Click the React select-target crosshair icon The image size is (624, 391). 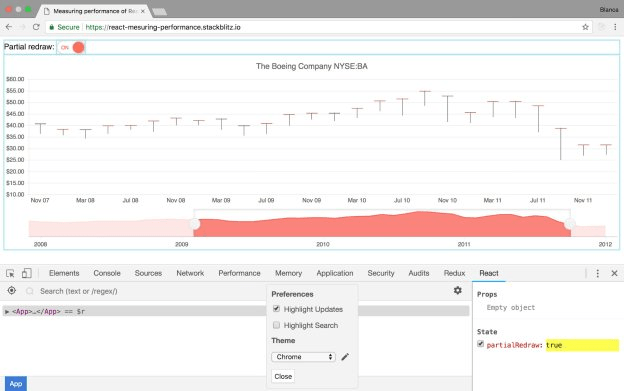coord(12,291)
